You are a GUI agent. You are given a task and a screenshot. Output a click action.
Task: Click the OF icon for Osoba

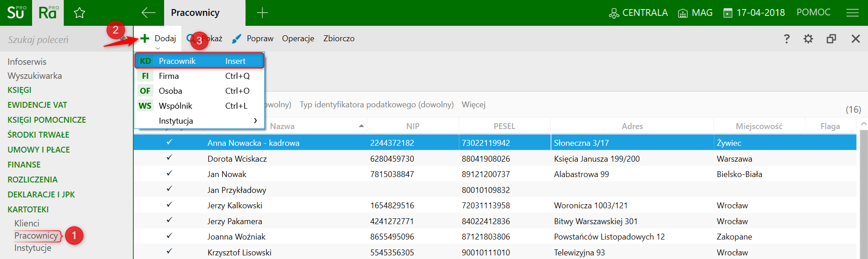pos(145,91)
